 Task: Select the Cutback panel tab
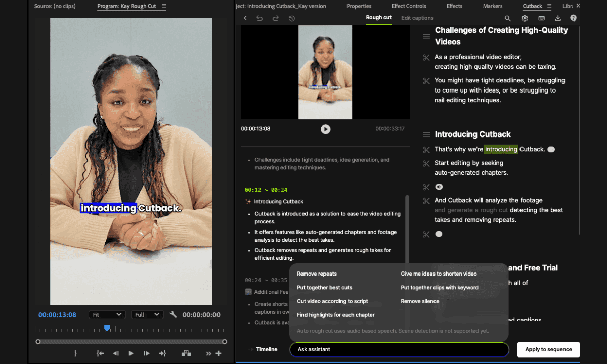(532, 6)
